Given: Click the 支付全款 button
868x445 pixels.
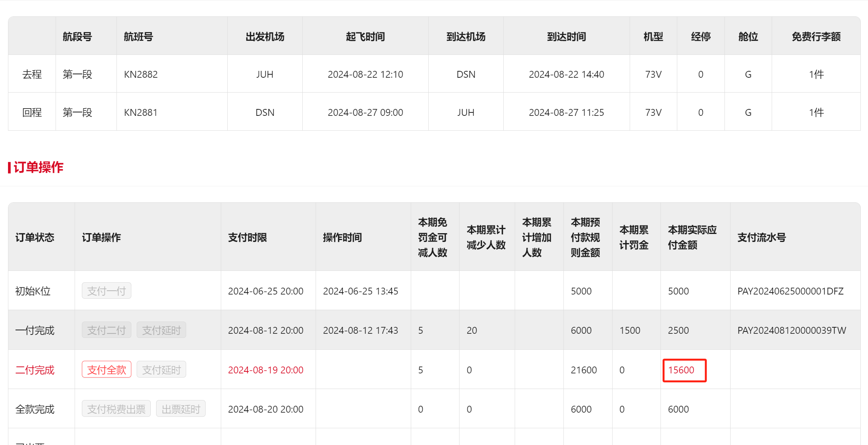Looking at the screenshot, I should [106, 370].
